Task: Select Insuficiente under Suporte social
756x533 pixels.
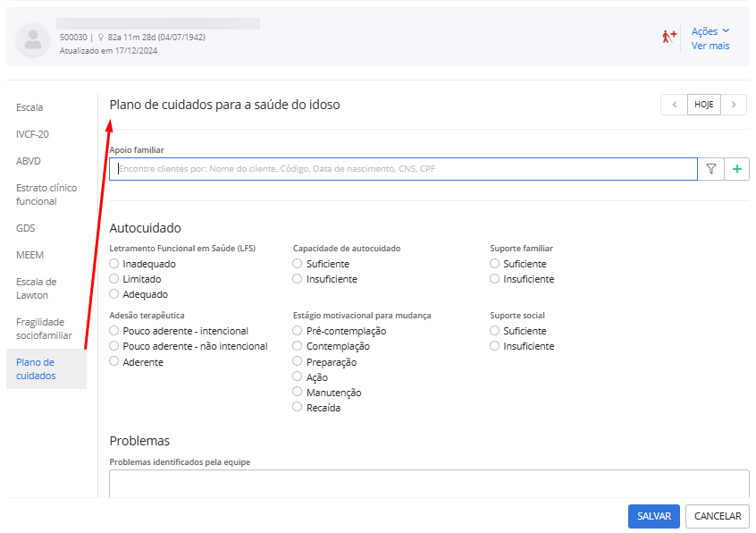Action: tap(494, 346)
